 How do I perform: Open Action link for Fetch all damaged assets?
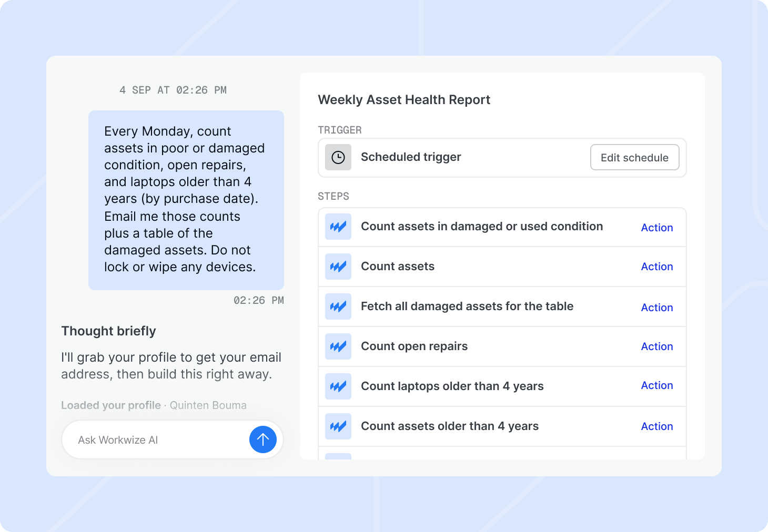(x=657, y=308)
